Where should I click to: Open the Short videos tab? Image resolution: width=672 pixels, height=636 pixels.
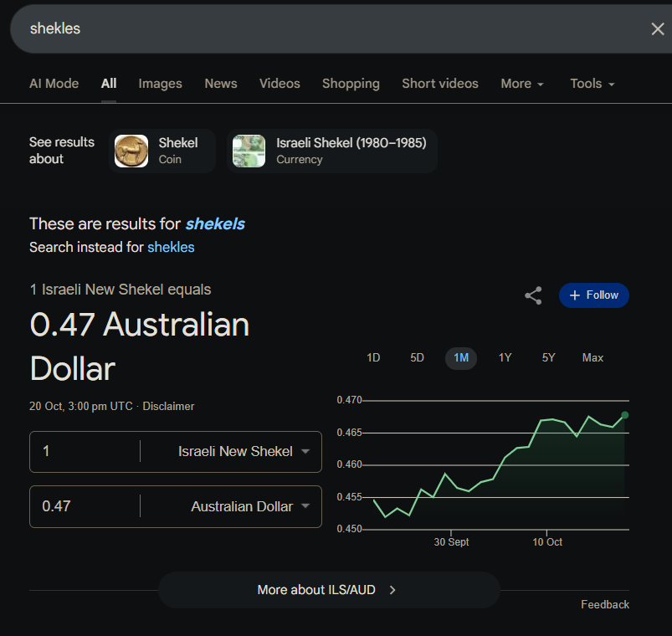click(439, 83)
